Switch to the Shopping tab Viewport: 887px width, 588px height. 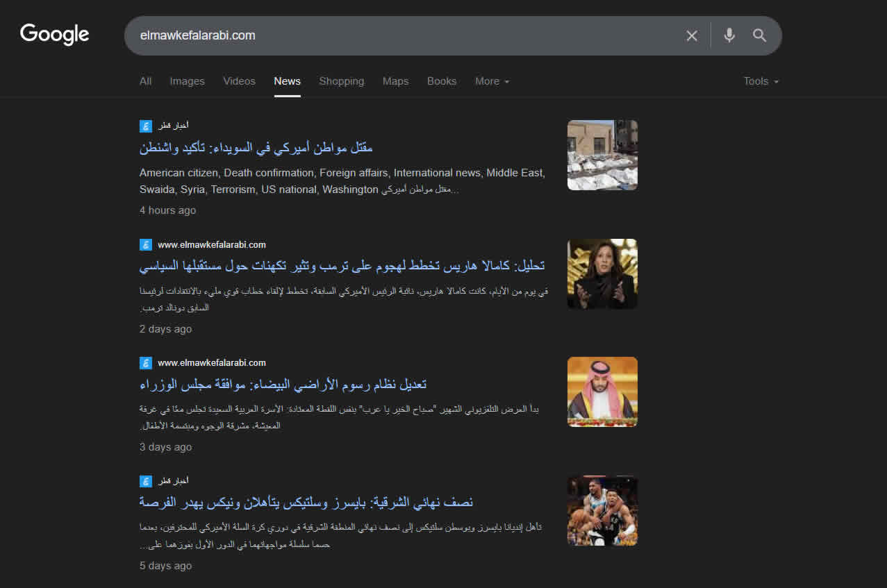pos(342,81)
